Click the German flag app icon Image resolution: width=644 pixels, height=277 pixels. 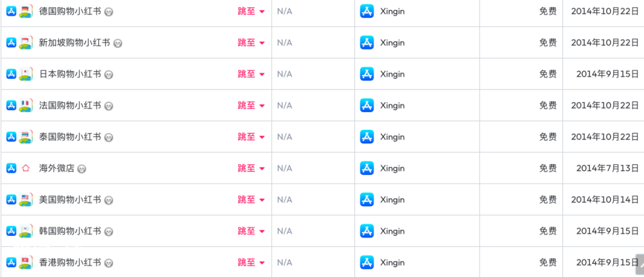(26, 11)
